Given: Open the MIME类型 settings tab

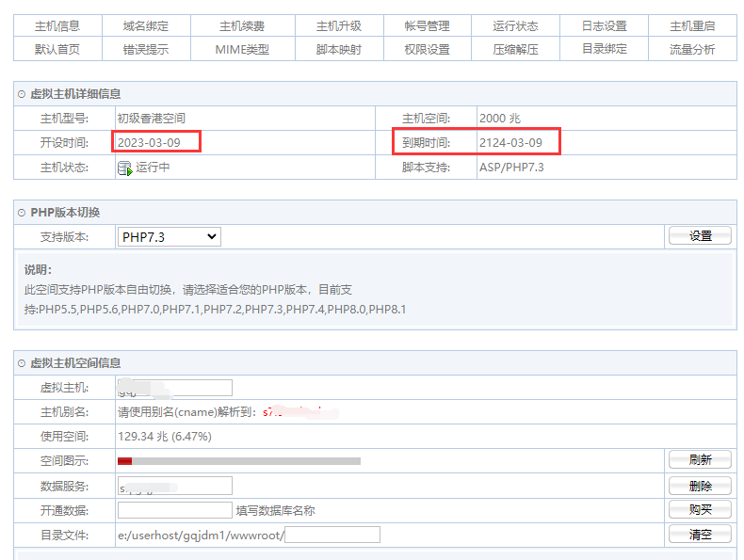Looking at the screenshot, I should coord(242,50).
